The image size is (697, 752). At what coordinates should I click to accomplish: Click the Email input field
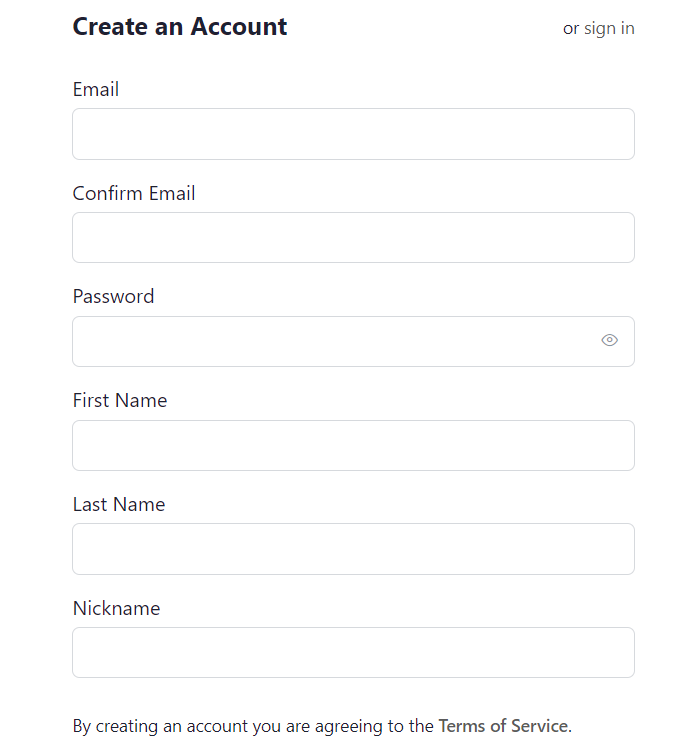tap(353, 134)
